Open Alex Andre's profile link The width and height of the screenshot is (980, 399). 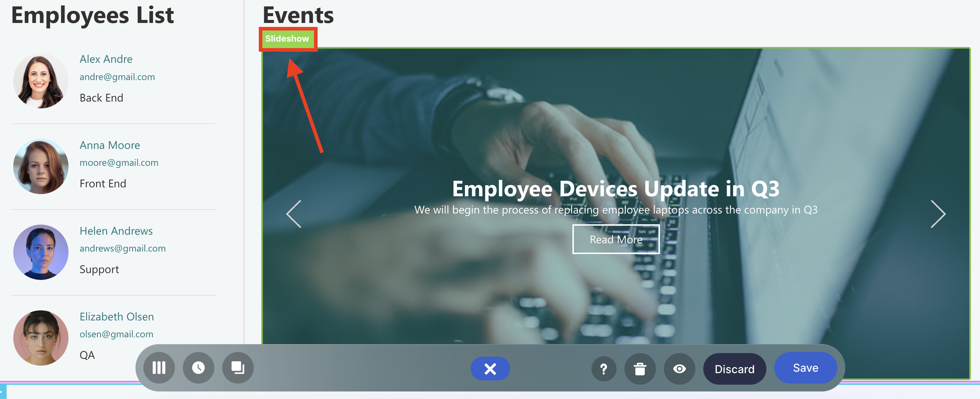(x=106, y=59)
